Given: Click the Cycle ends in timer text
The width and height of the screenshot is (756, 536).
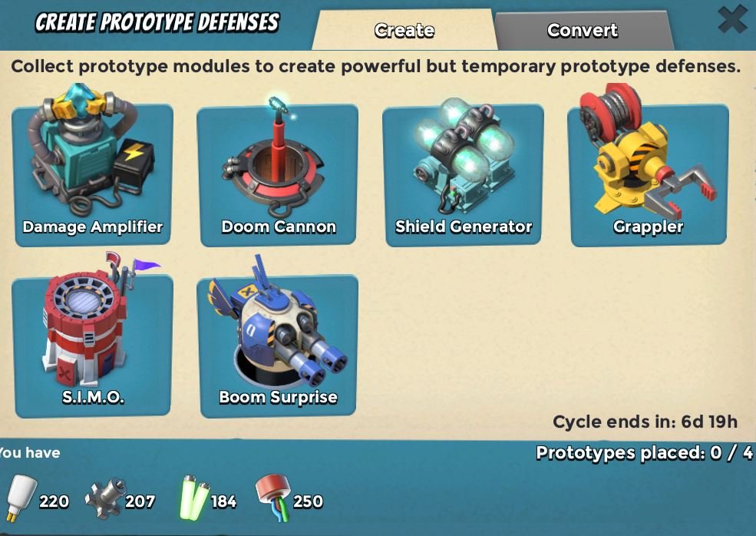Looking at the screenshot, I should click(x=645, y=422).
